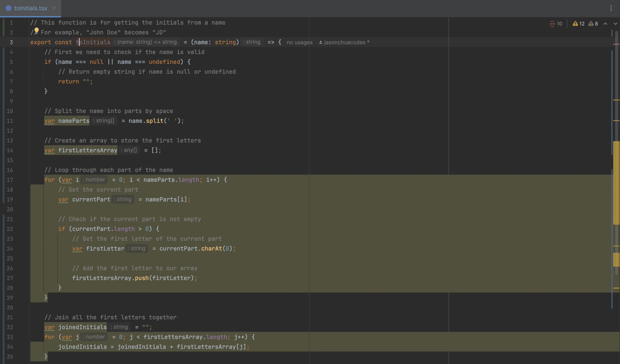This screenshot has width=620, height=364.
Task: Click the comment "// Split the name into parts by space"
Action: (x=109, y=111)
